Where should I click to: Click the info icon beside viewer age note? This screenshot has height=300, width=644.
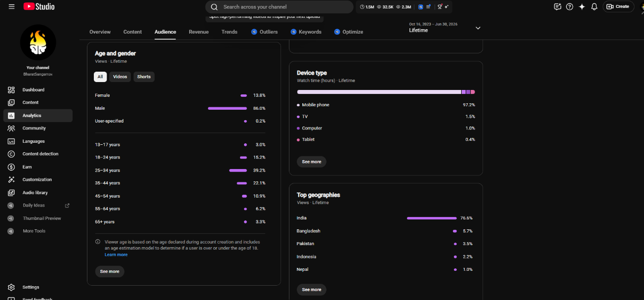click(98, 242)
